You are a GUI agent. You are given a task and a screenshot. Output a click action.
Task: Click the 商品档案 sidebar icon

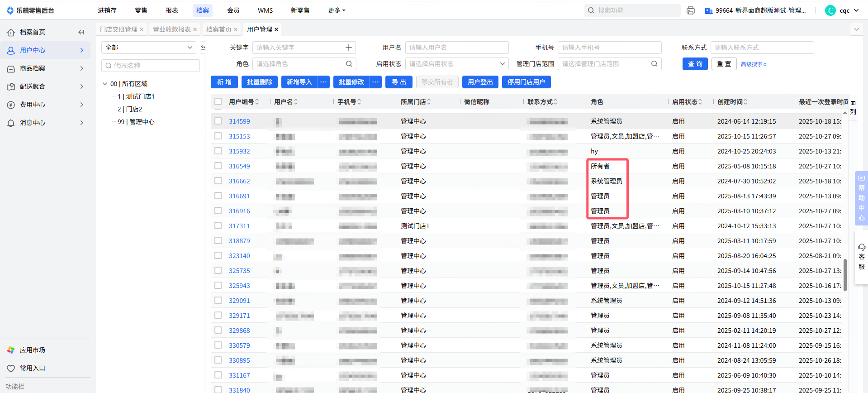pos(11,68)
